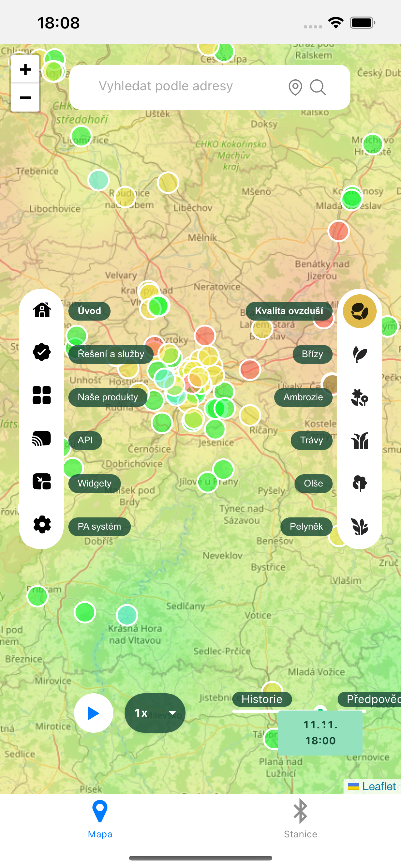This screenshot has width=401, height=868.
Task: Start the timeline playback
Action: pyautogui.click(x=94, y=713)
